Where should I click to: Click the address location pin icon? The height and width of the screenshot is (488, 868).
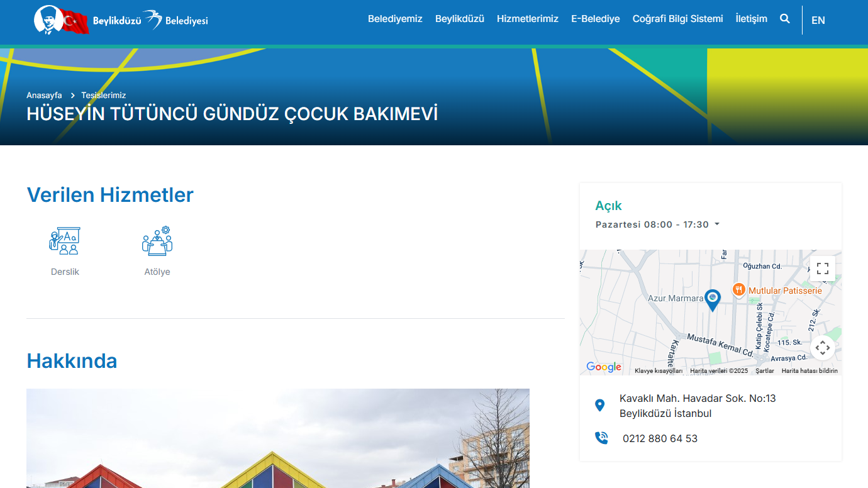tap(599, 406)
